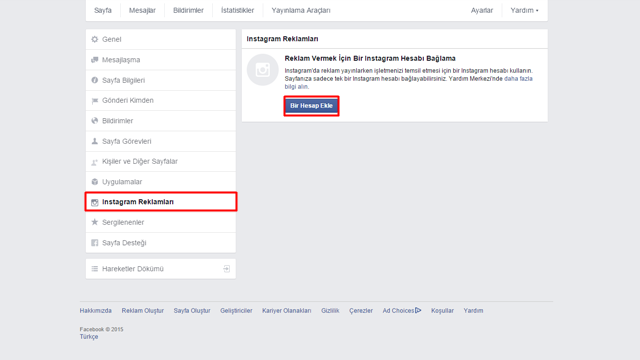Select Instagram Reklamları in the sidebar
The height and width of the screenshot is (360, 640).
[x=161, y=202]
